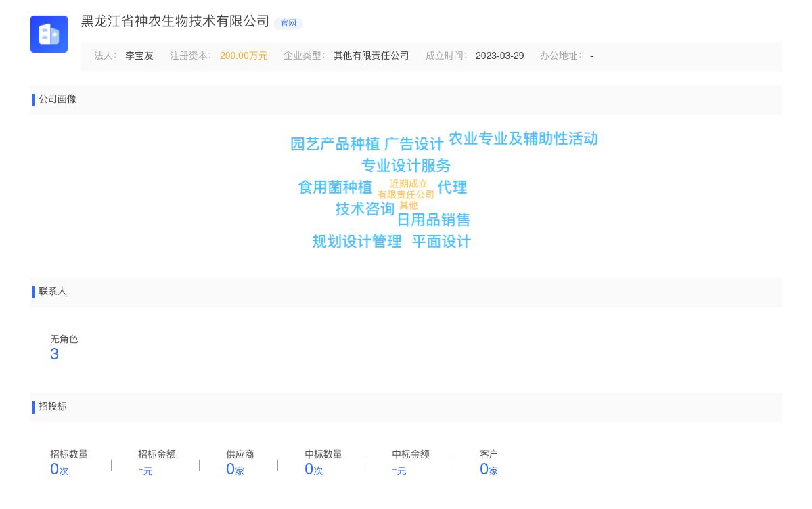Click word cloud tag 技术咨询
This screenshot has width=812, height=509.
click(x=365, y=209)
